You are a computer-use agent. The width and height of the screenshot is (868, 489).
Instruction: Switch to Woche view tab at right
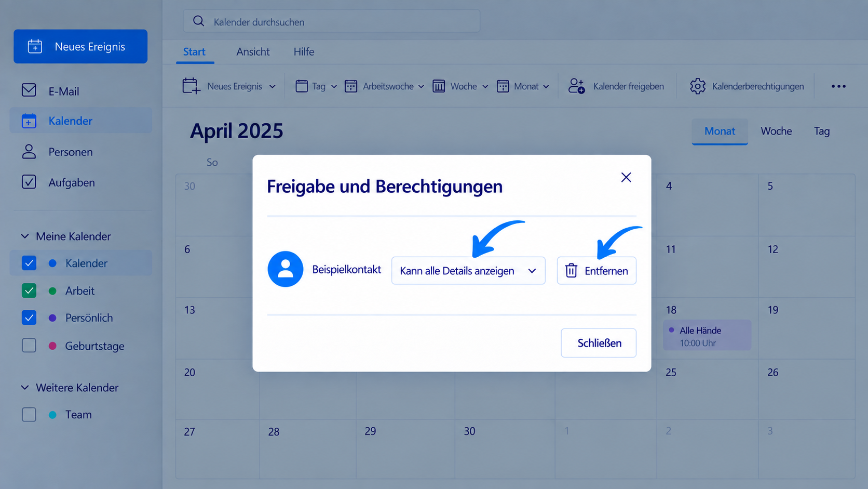(x=776, y=131)
